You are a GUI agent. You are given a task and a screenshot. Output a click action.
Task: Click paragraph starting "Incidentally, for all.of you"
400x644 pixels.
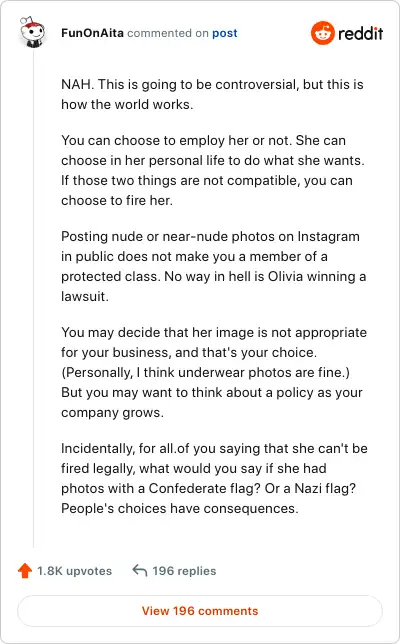click(214, 478)
